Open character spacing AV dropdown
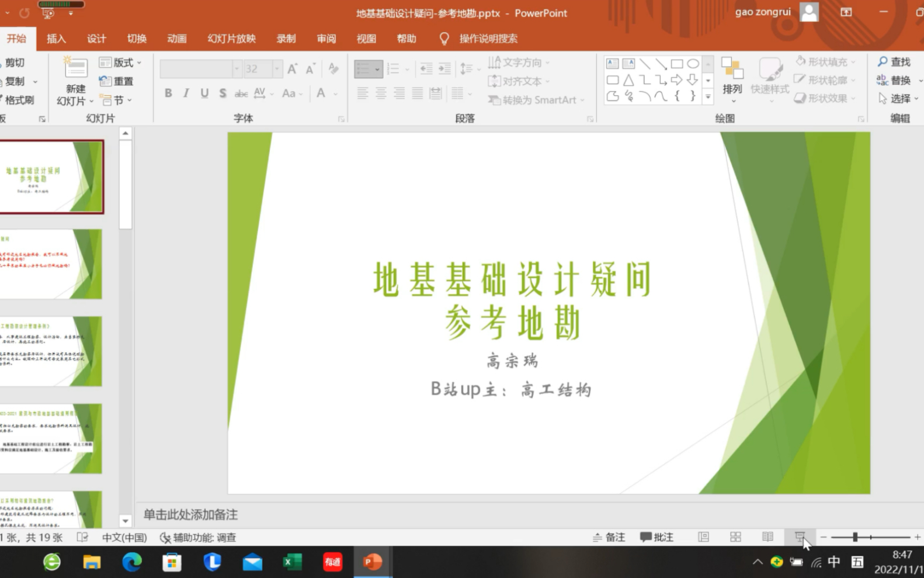Screen dimensions: 924x578 click(x=263, y=93)
